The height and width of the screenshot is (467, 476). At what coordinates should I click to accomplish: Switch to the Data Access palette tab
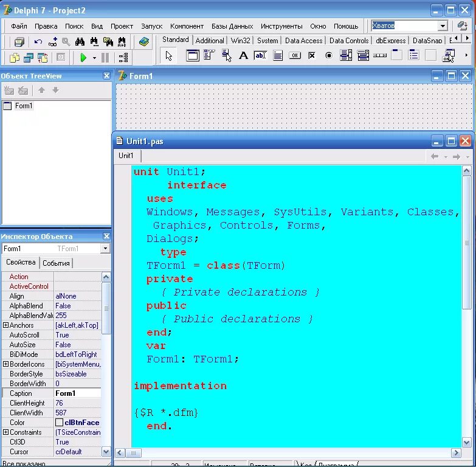pos(303,40)
